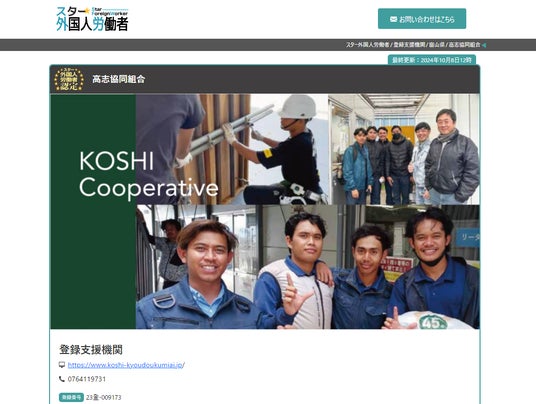Go to スター外国人労働者 breadcrumb home
The height and width of the screenshot is (404, 536).
(367, 45)
